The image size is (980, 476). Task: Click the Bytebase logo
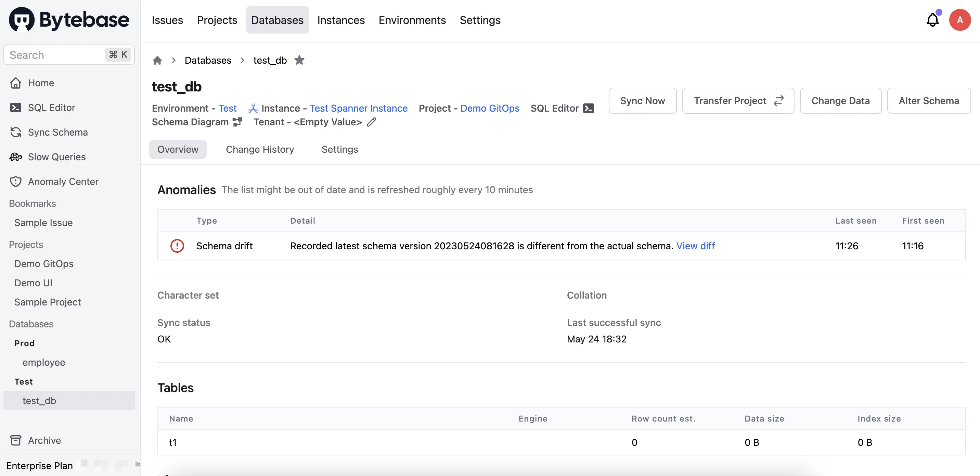(x=69, y=20)
